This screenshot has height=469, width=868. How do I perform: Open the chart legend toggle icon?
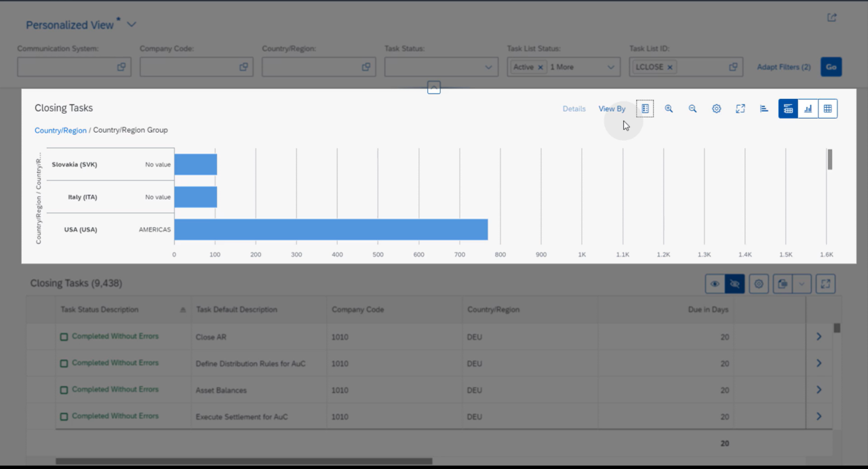645,108
